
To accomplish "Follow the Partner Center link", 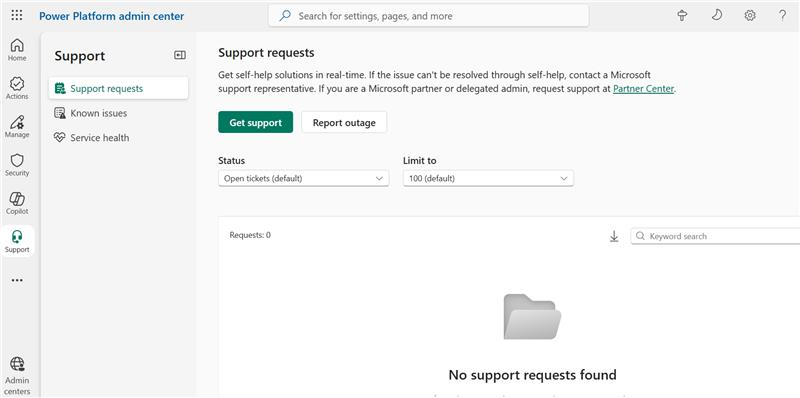I will pos(643,89).
